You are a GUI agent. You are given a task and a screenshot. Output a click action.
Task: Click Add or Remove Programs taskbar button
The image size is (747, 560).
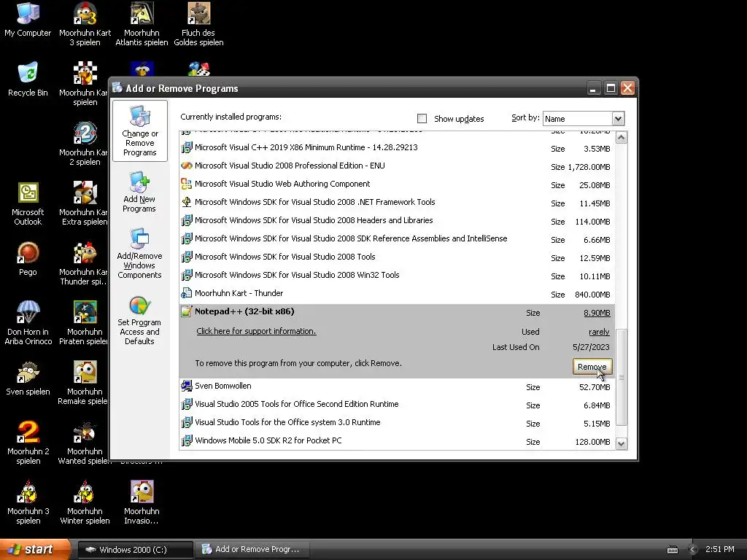253,550
